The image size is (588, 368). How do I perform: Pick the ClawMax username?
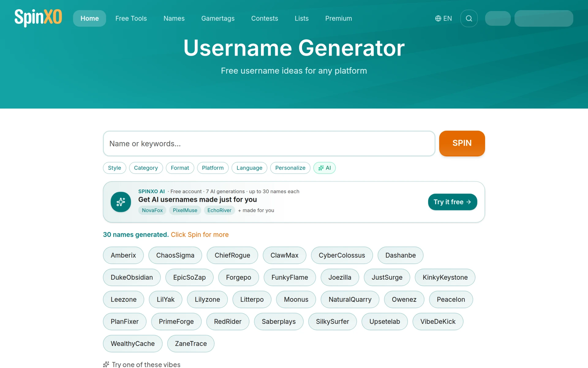click(x=284, y=255)
